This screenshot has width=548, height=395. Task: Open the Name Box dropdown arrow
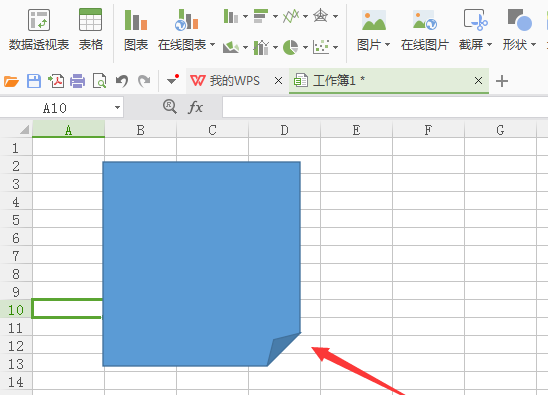117,108
